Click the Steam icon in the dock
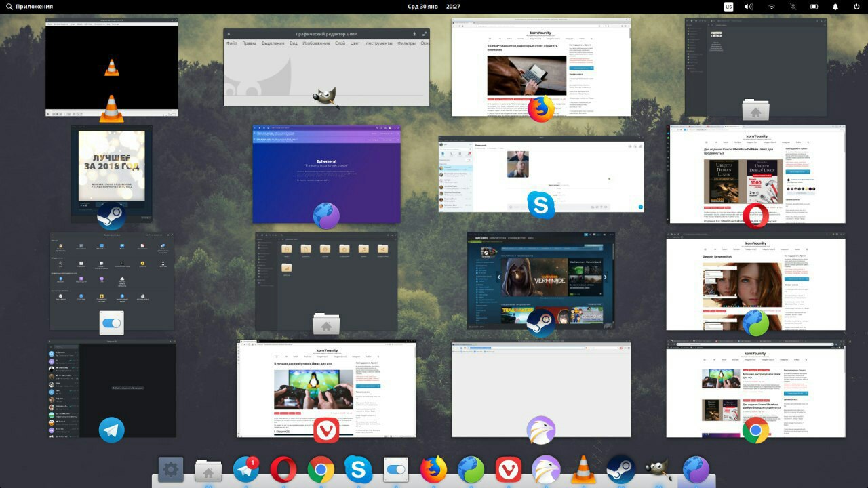Screen dimensions: 868x488 coord(620,469)
